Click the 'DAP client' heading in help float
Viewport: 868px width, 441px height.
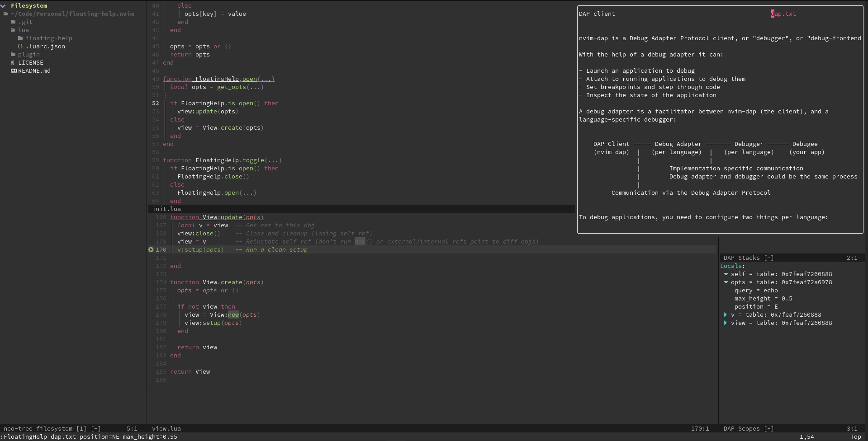click(x=597, y=14)
